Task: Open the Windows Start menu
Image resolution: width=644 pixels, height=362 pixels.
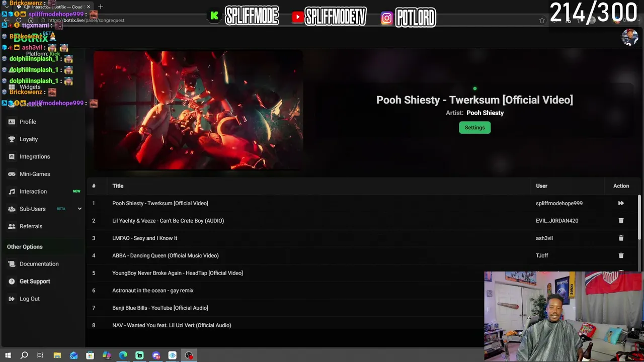Action: point(8,355)
